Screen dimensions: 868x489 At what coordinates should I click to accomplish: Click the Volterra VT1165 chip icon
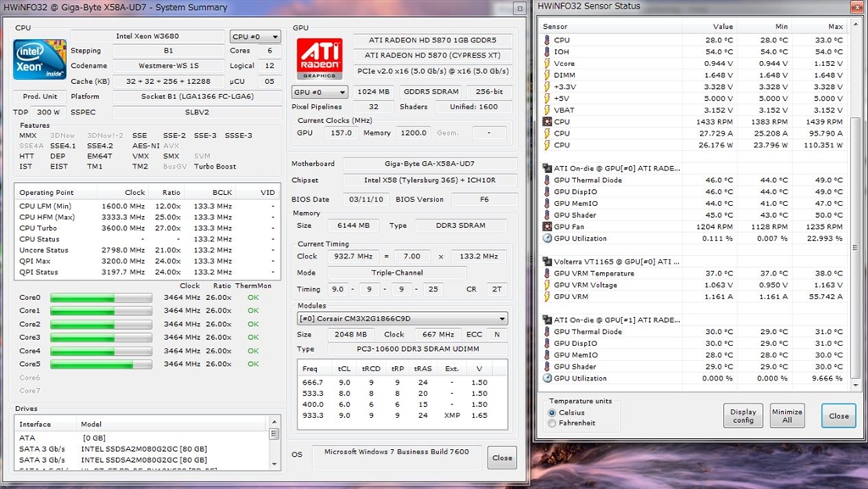click(x=547, y=262)
